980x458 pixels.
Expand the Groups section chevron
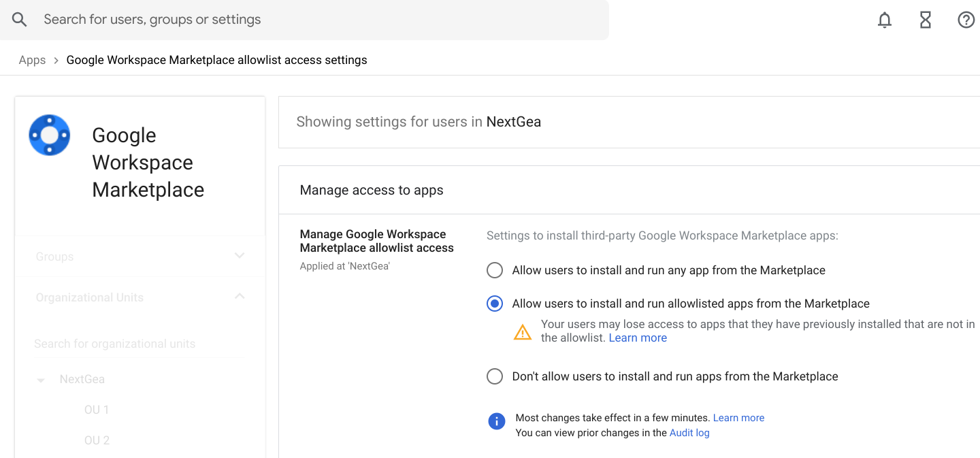pyautogui.click(x=240, y=256)
